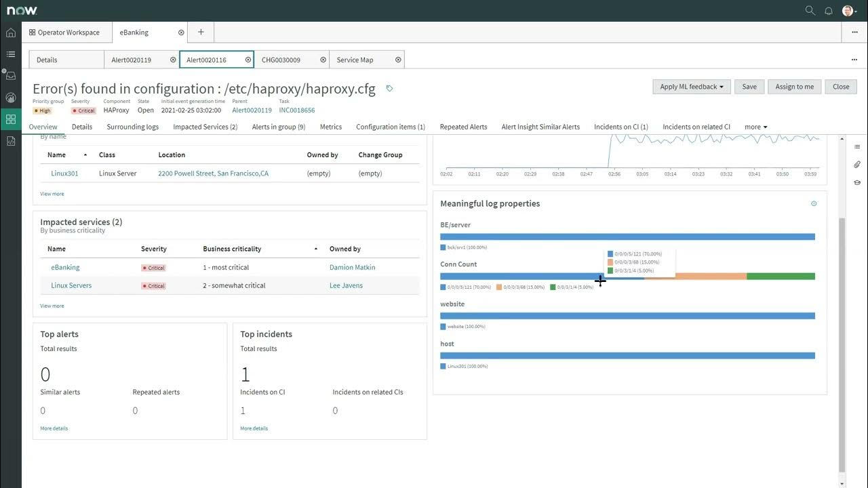This screenshot has width=868, height=488.
Task: Click More details under Top incidents
Action: pos(254,428)
